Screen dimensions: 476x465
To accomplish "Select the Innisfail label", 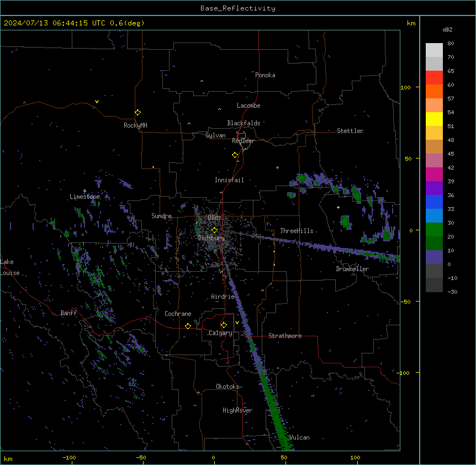I will 229,180.
